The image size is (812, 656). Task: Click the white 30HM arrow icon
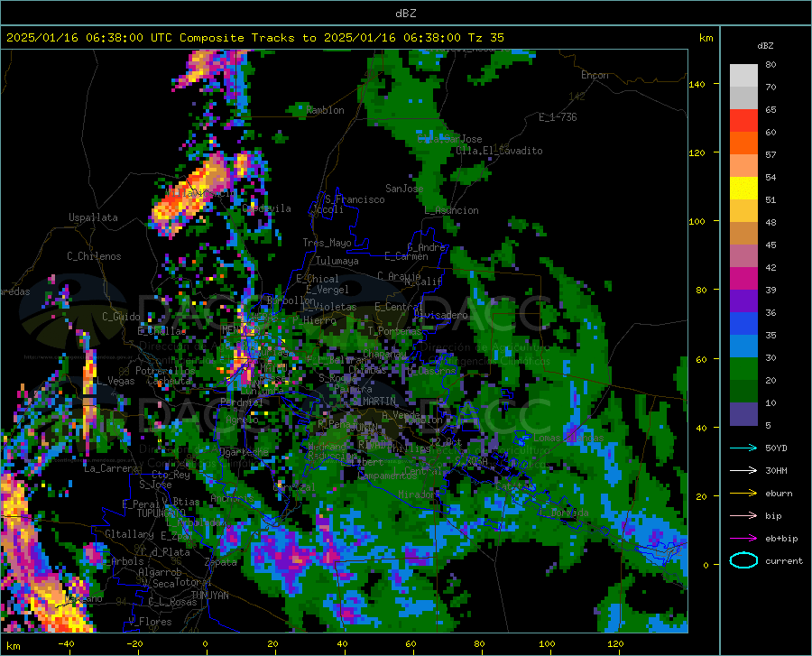743,470
